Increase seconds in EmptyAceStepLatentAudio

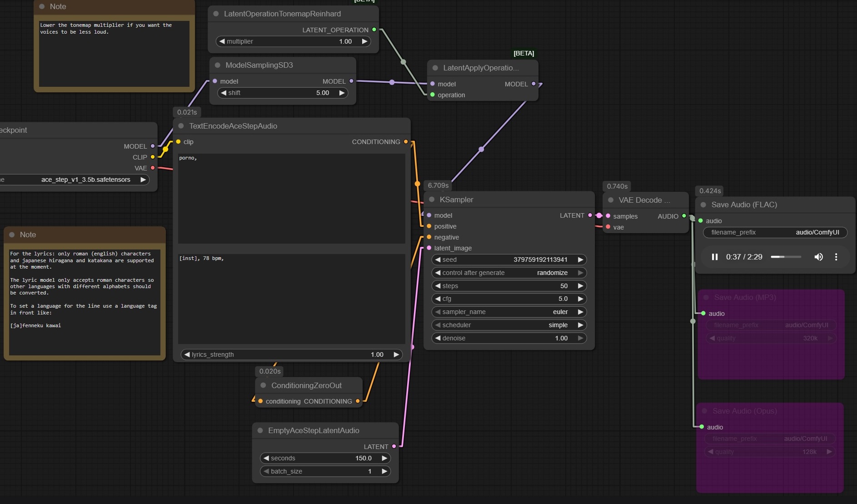click(384, 458)
